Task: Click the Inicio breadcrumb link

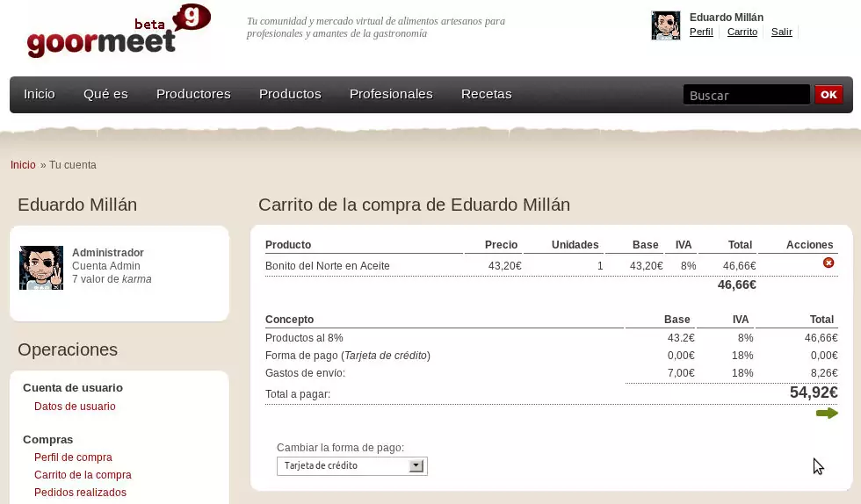Action: click(x=23, y=165)
